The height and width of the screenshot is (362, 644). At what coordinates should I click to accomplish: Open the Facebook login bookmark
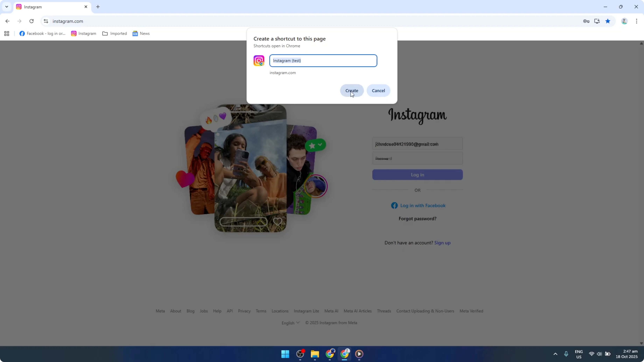tap(42, 33)
